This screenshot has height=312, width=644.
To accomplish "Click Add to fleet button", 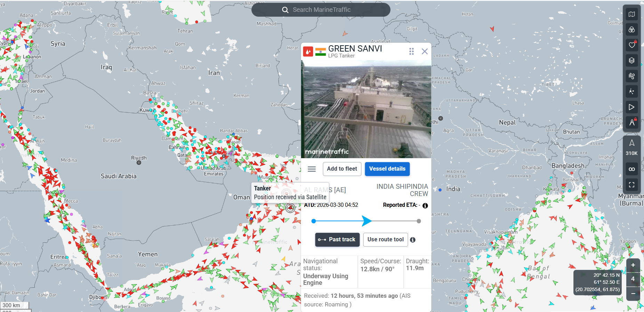I will pyautogui.click(x=342, y=169).
